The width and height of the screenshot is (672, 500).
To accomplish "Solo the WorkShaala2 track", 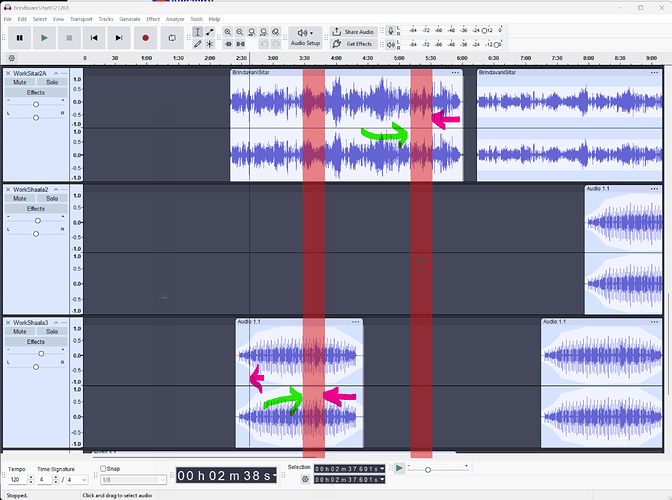I will click(52, 198).
